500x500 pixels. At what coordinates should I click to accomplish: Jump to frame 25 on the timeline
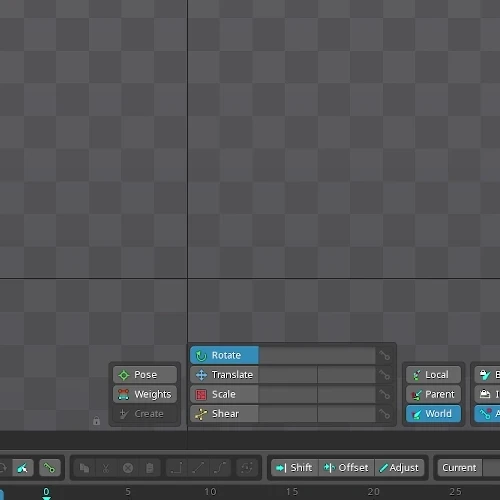coord(455,492)
